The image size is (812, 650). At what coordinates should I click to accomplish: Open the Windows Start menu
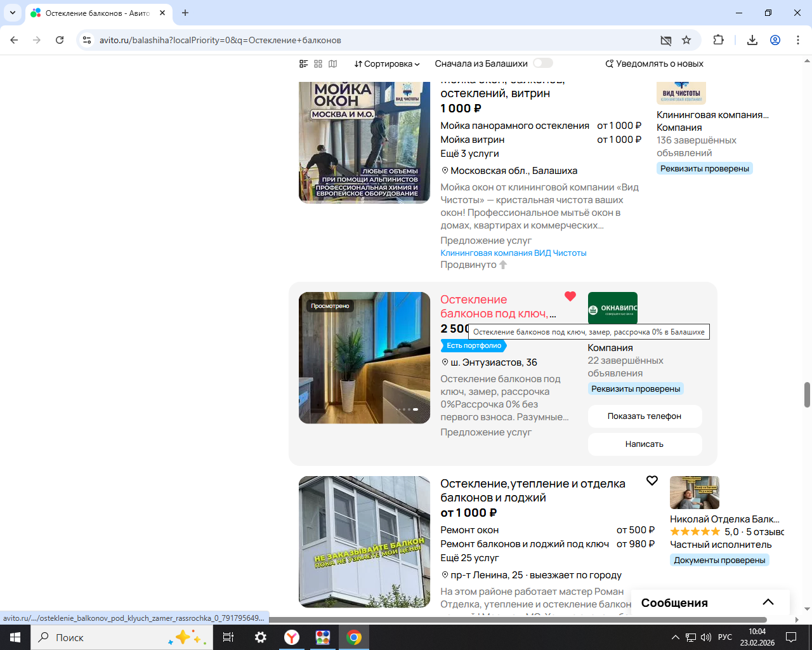(15, 637)
